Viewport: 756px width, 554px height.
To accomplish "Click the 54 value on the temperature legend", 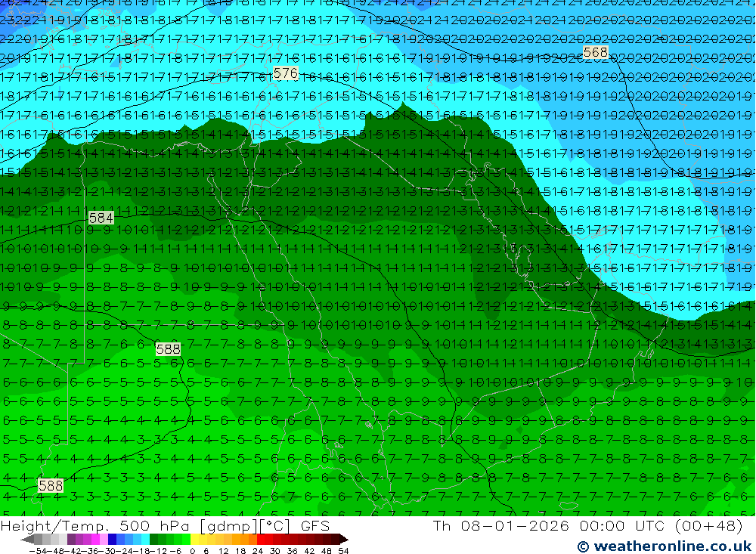I will point(343,551).
